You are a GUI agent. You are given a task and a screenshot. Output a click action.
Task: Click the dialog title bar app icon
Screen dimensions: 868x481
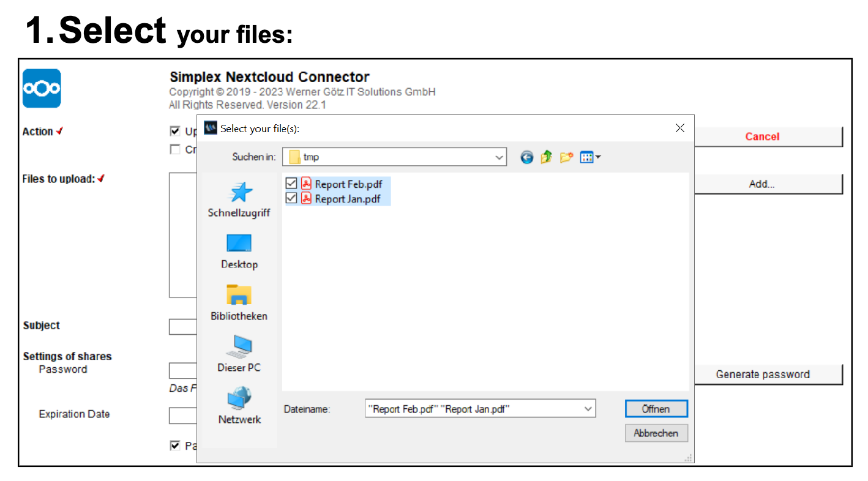click(x=210, y=127)
